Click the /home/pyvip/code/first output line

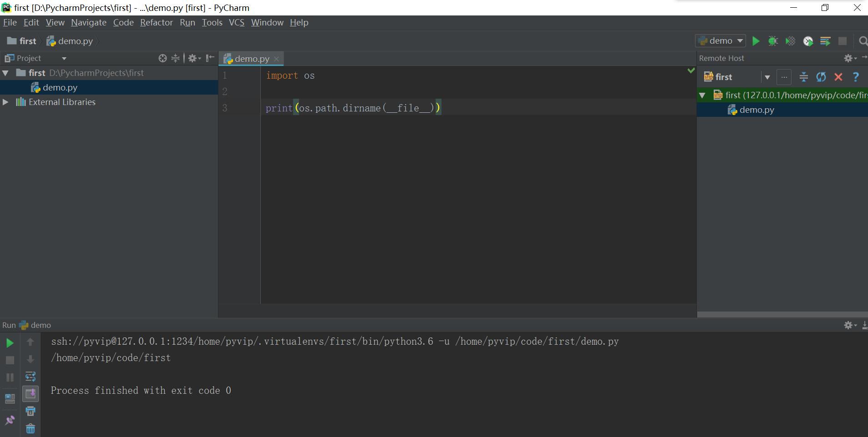click(x=111, y=358)
